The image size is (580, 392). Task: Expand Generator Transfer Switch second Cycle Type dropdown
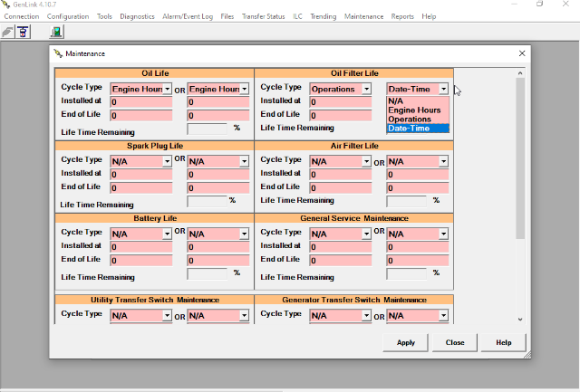click(x=443, y=316)
